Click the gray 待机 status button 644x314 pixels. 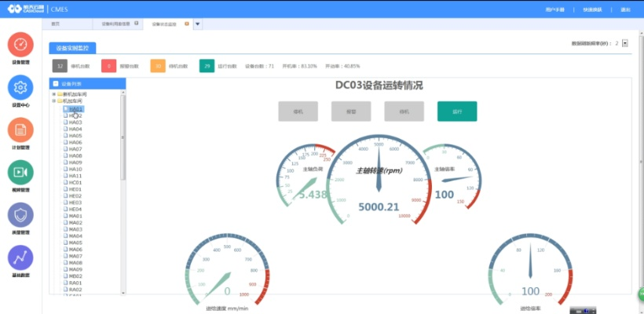point(404,111)
